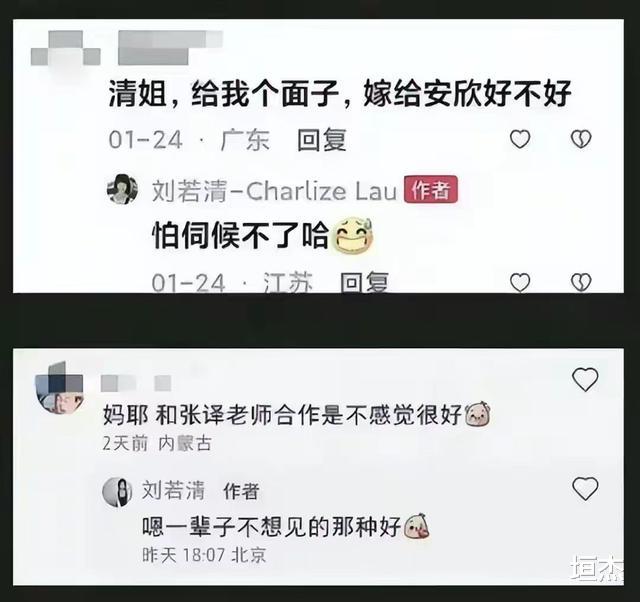Like the 妈耶 和张译老师 comment
Viewport: 640px width, 602px height.
click(585, 379)
